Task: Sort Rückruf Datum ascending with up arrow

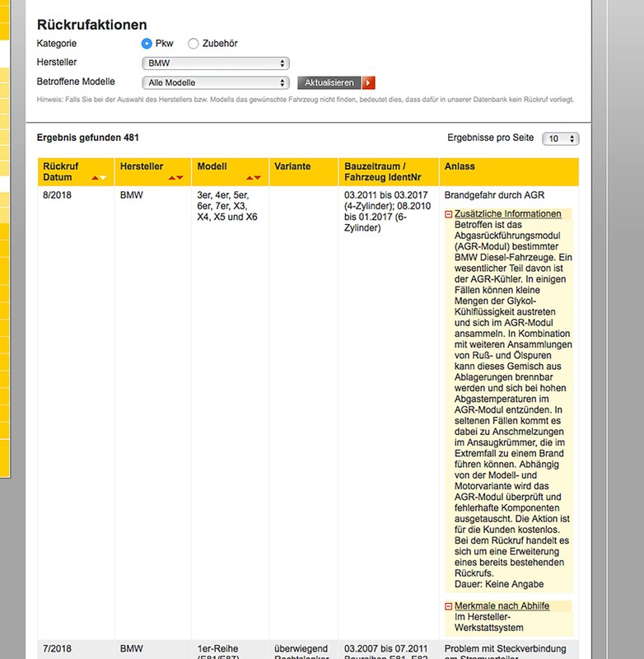Action: [95, 178]
